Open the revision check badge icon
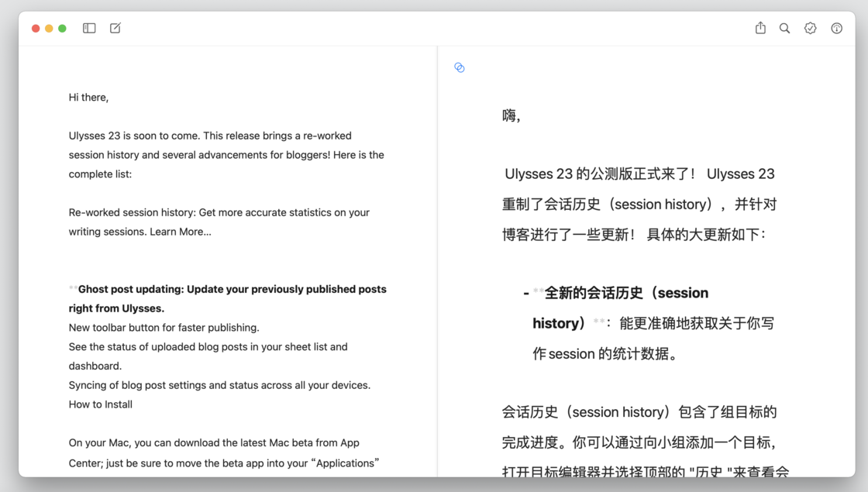The width and height of the screenshot is (868, 492). point(810,28)
